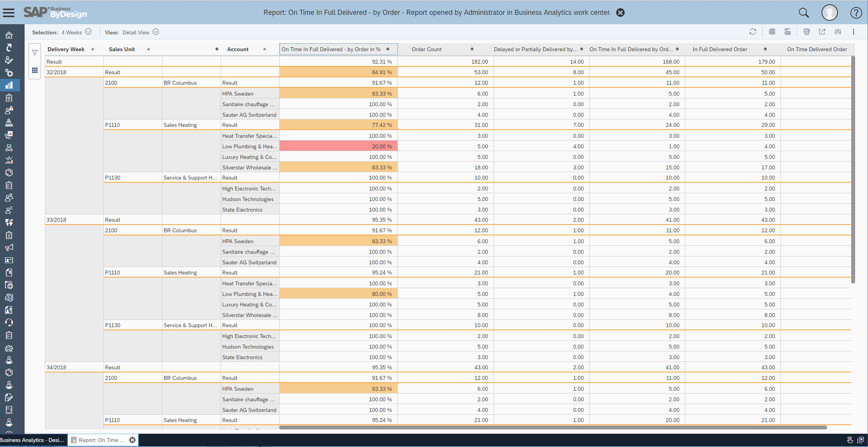868x447 pixels.
Task: Open the search magnifier in the header
Action: (804, 13)
